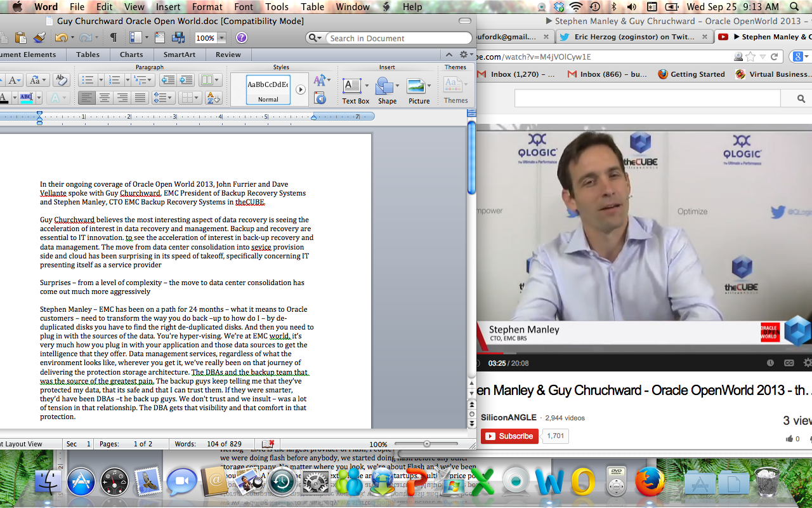Click the spelling check icon in status bar
The image size is (812, 508).
(268, 444)
